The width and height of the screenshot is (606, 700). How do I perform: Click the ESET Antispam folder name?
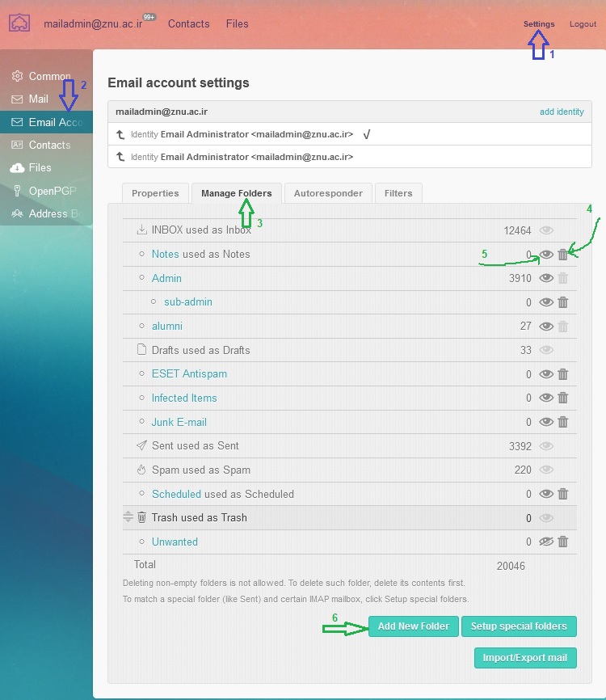point(189,373)
